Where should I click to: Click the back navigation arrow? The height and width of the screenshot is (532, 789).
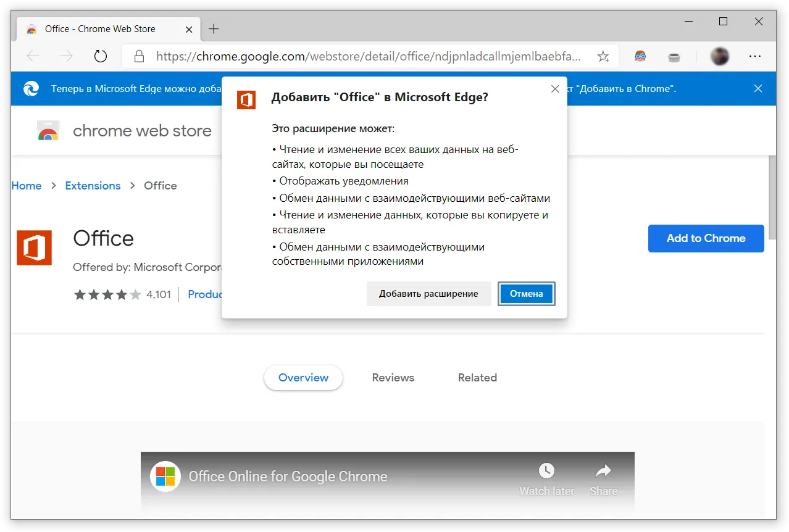click(33, 57)
